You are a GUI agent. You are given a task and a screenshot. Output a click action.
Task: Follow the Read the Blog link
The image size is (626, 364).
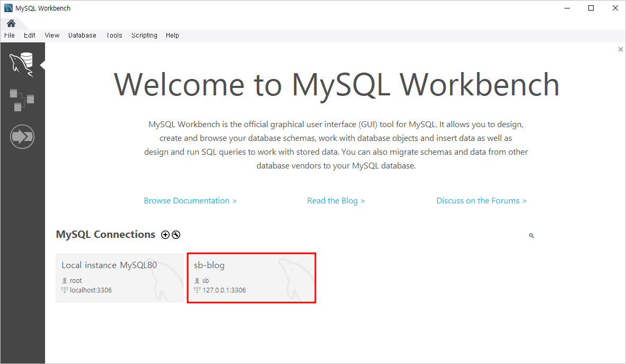(336, 201)
